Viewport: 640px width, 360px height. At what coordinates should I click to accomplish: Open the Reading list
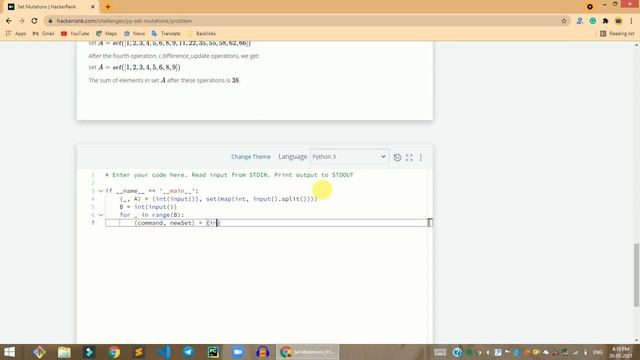(617, 33)
